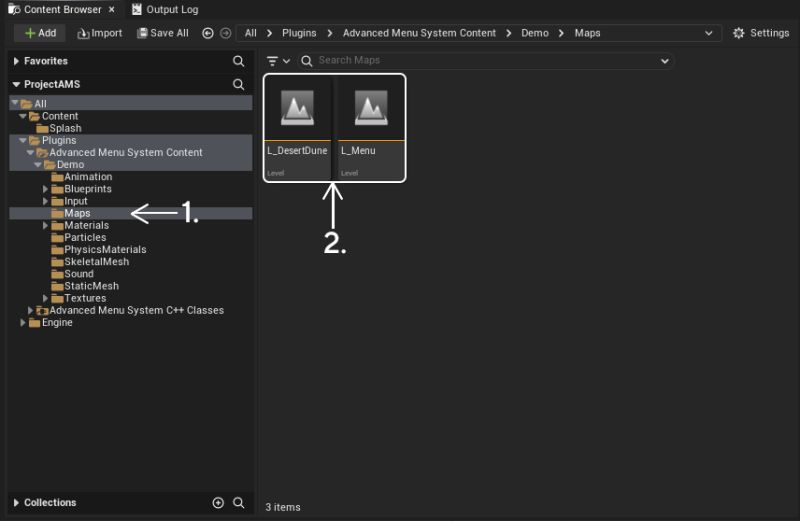The image size is (800, 521).
Task: Open the saved searches dropdown in the search bar
Action: [x=665, y=61]
